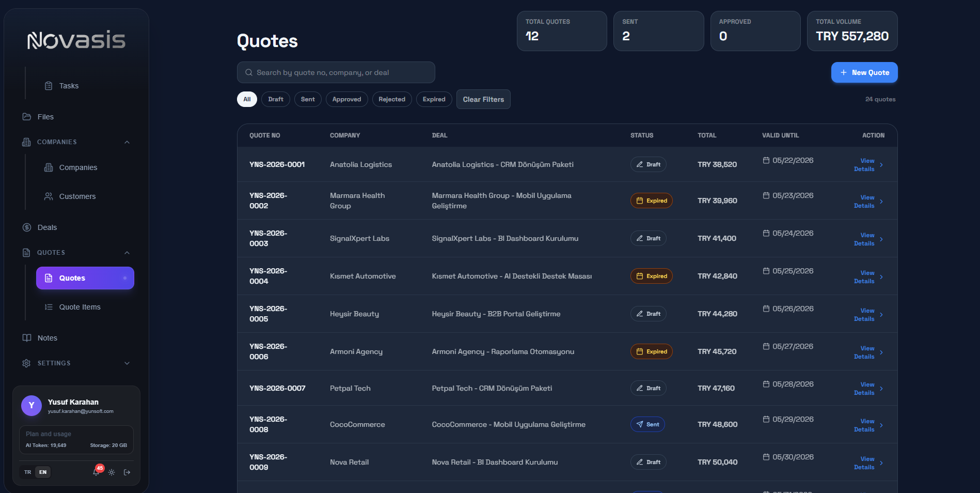
Task: Click the Status column header
Action: (642, 135)
